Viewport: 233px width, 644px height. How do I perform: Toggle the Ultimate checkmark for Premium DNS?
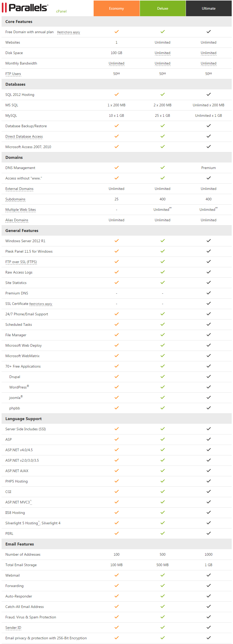pos(208,293)
